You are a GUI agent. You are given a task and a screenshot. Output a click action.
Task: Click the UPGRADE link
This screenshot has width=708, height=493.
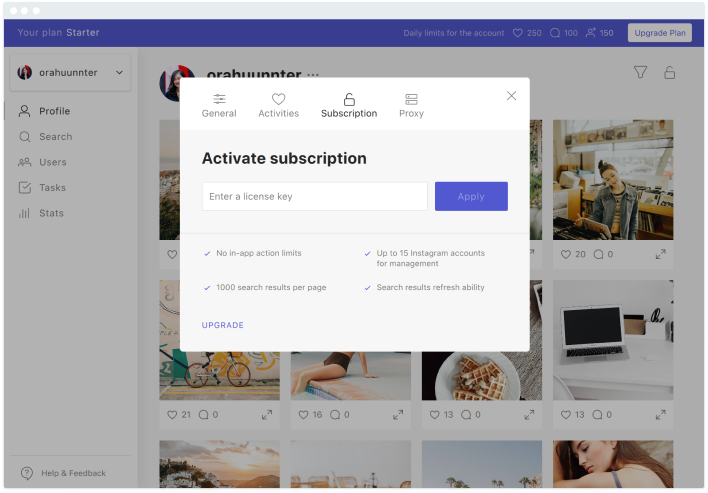pyautogui.click(x=223, y=325)
